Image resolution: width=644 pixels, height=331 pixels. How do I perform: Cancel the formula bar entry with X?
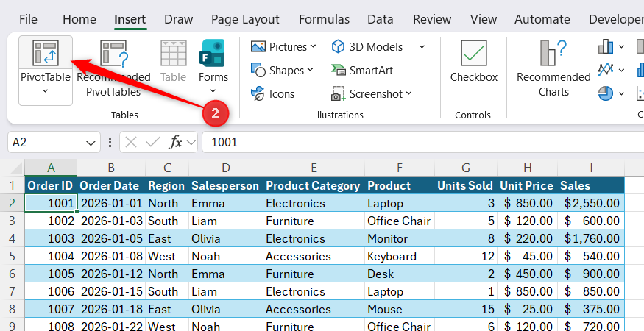click(x=130, y=143)
